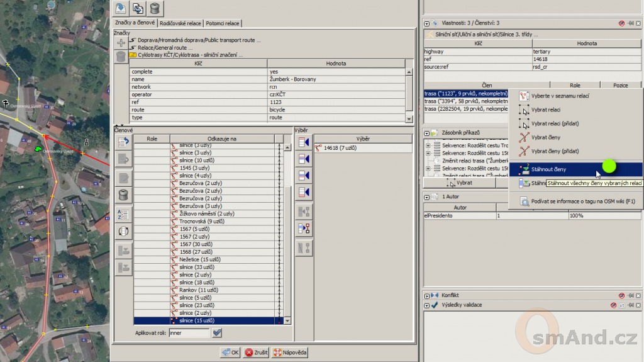Expand second 'Sekvence: Rozdělit cestu 15' node
Screen dimensions: 644x362
tap(428, 153)
